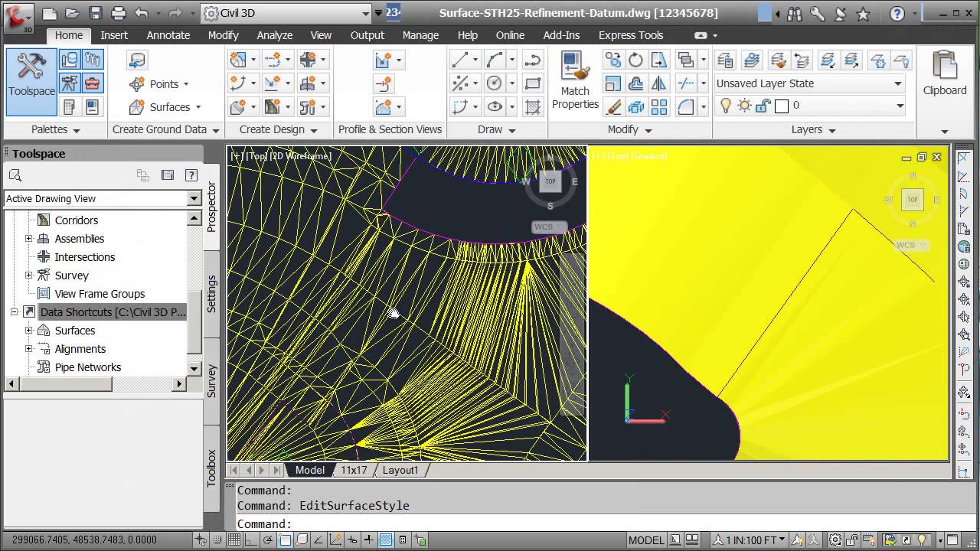Switch to the Layout1 tab

400,470
